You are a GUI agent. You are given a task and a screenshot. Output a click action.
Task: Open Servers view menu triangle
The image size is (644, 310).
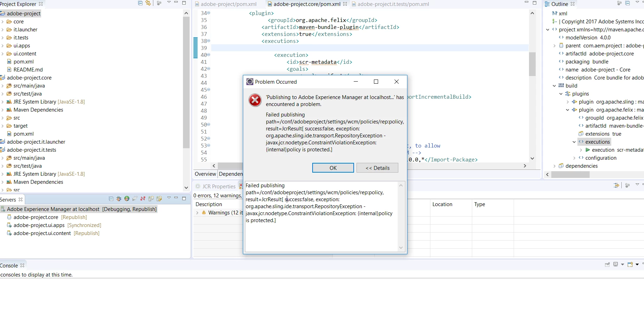(x=169, y=198)
